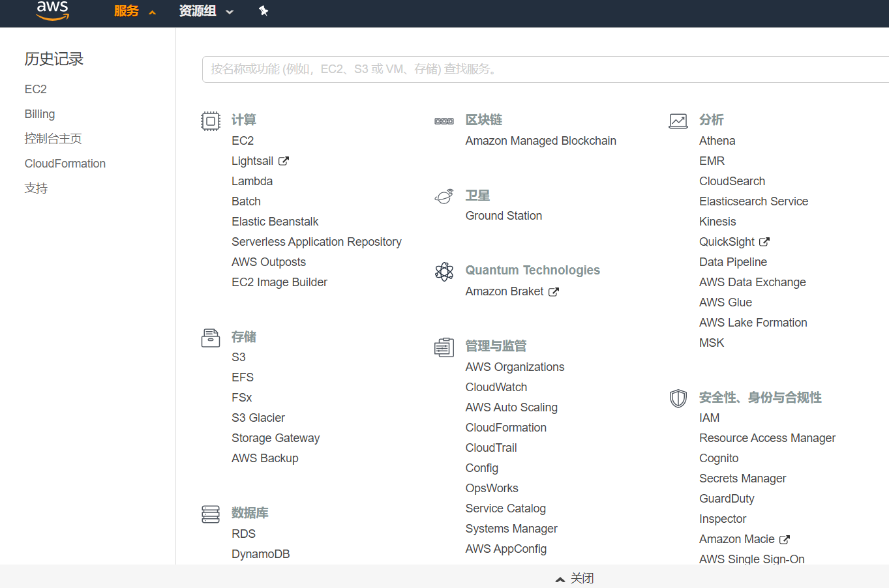Click the AWS logo
This screenshot has height=588, width=889.
pyautogui.click(x=53, y=10)
